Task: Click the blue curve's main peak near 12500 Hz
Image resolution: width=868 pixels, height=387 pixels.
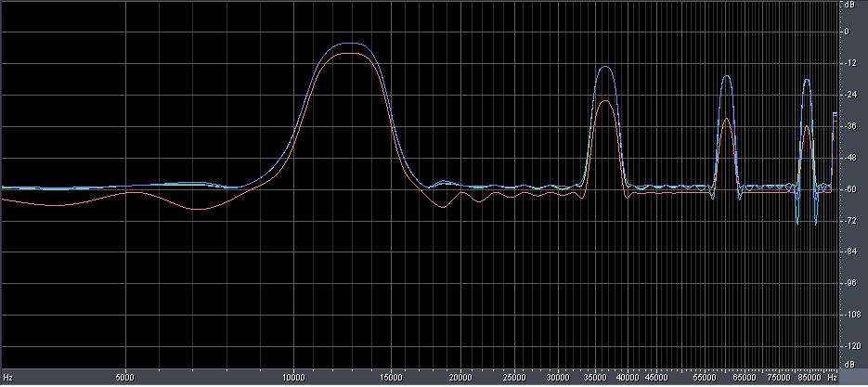Action: (x=350, y=43)
